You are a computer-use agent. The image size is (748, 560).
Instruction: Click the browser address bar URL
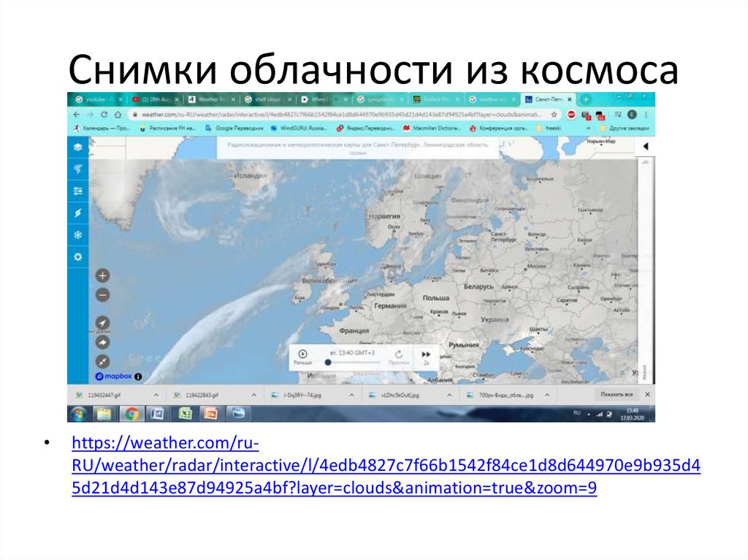[x=292, y=115]
